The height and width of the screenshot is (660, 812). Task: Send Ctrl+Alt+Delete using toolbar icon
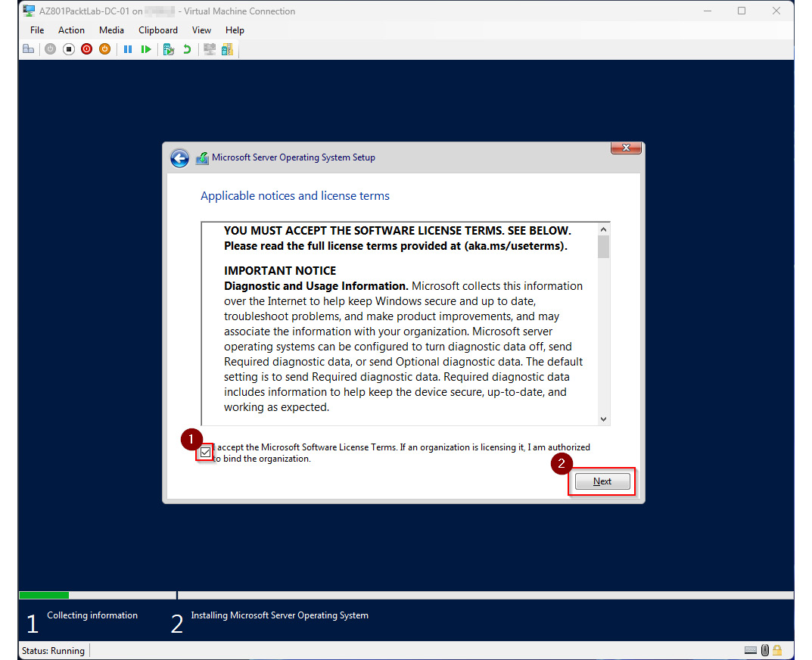point(29,49)
